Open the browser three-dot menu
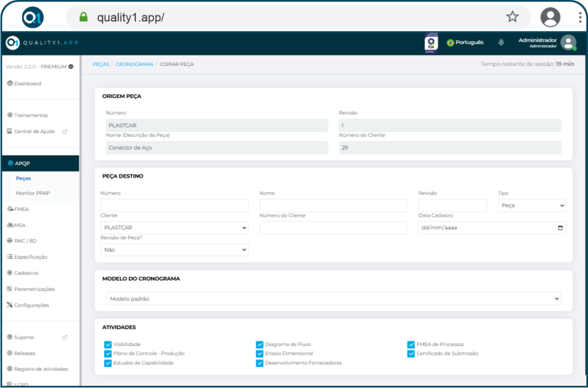This screenshot has width=588, height=388. tap(580, 17)
